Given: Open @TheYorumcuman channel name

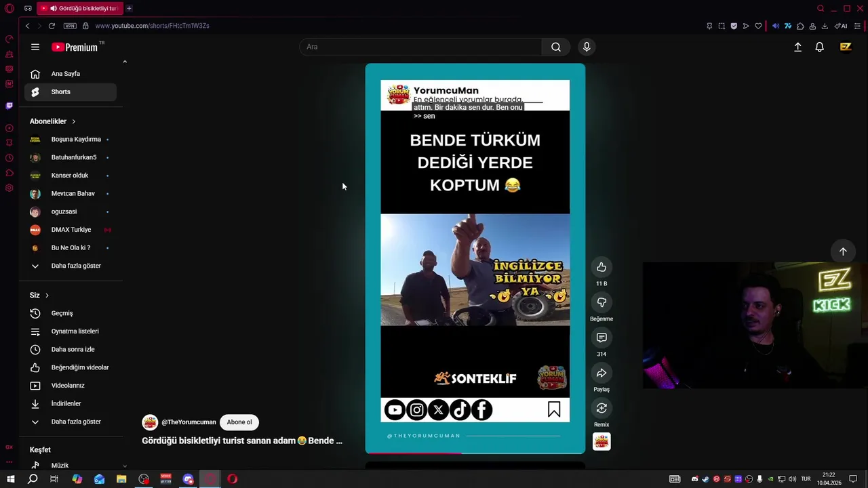Looking at the screenshot, I should [188, 422].
